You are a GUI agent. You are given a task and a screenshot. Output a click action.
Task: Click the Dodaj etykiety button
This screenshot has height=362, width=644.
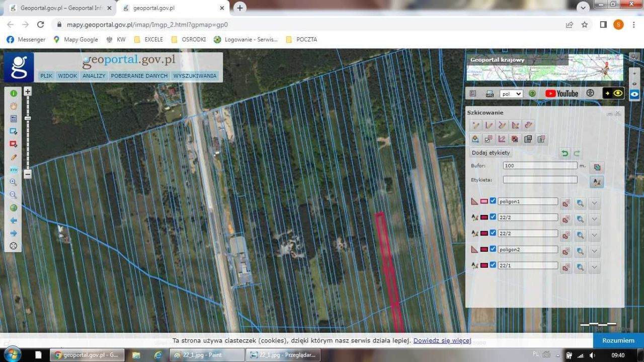pos(491,153)
